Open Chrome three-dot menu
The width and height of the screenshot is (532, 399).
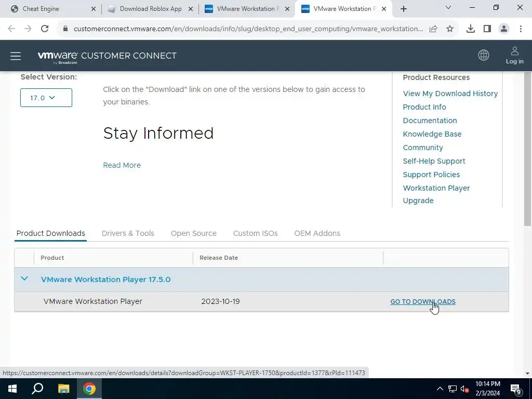[521, 29]
